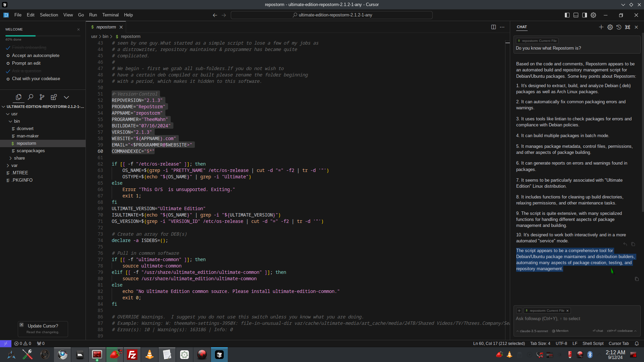Toggle Cursor Tab status item
Image resolution: width=644 pixels, height=362 pixels.
pyautogui.click(x=619, y=344)
